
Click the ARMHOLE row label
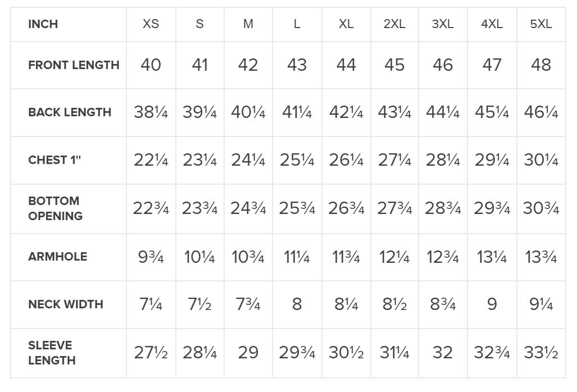(x=58, y=257)
